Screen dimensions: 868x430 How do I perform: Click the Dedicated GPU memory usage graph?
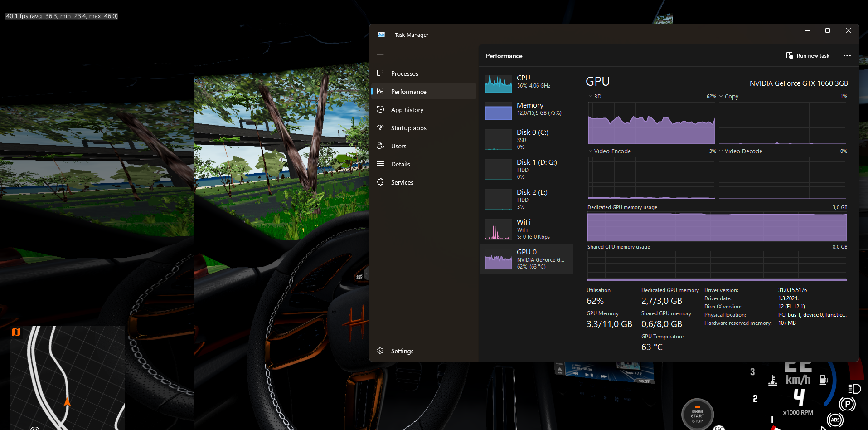coord(717,227)
